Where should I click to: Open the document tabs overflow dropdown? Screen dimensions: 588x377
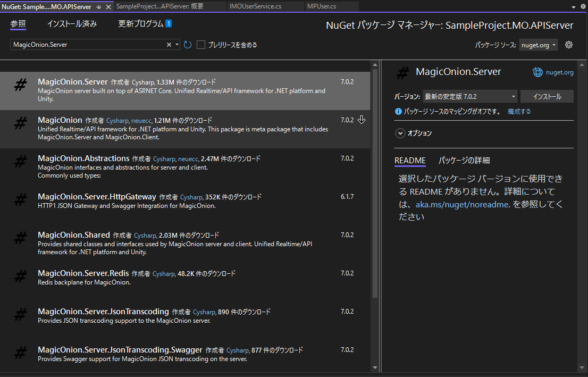pyautogui.click(x=573, y=7)
